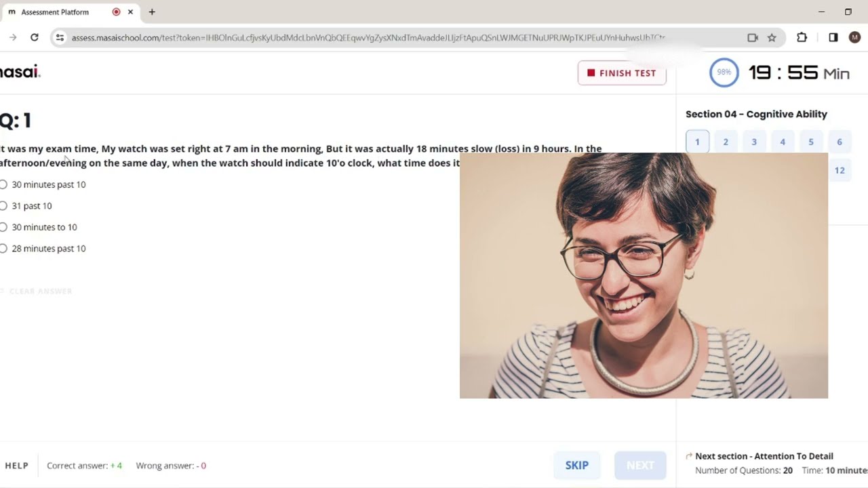Open the browser profile avatar M
Screen dimensions: 868x488
click(854, 38)
